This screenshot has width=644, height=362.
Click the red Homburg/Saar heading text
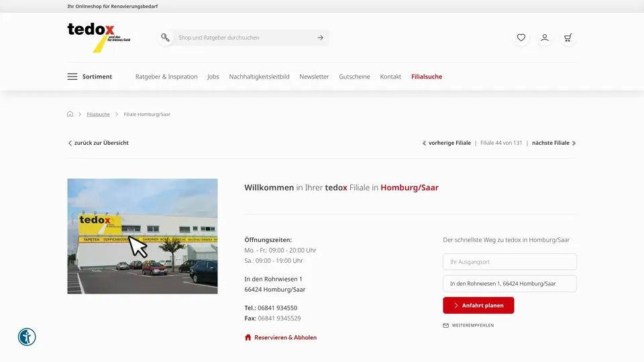click(x=409, y=188)
